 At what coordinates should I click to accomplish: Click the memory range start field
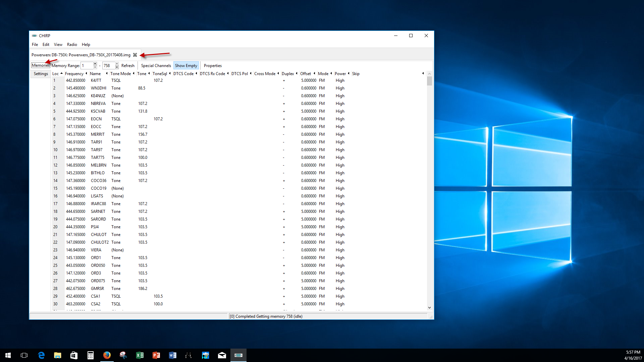coord(87,66)
